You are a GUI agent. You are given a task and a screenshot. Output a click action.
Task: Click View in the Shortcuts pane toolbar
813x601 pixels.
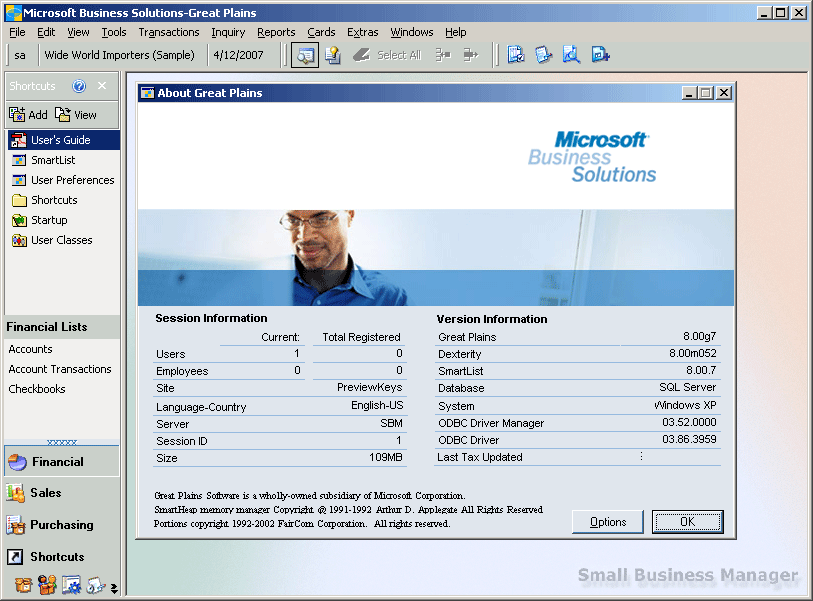click(76, 115)
